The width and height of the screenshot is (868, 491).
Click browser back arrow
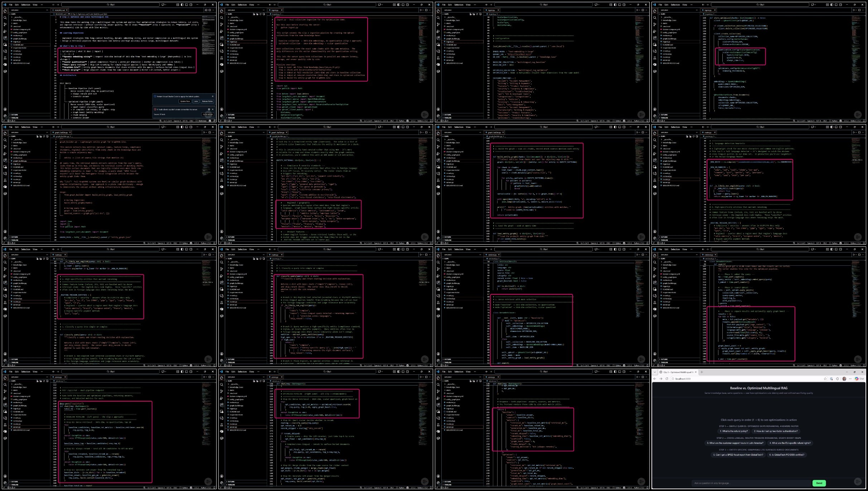[655, 379]
